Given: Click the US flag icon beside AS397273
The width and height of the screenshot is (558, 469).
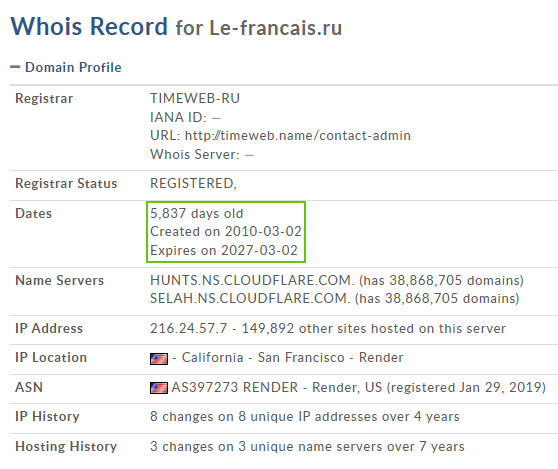Looking at the screenshot, I should point(159,388).
